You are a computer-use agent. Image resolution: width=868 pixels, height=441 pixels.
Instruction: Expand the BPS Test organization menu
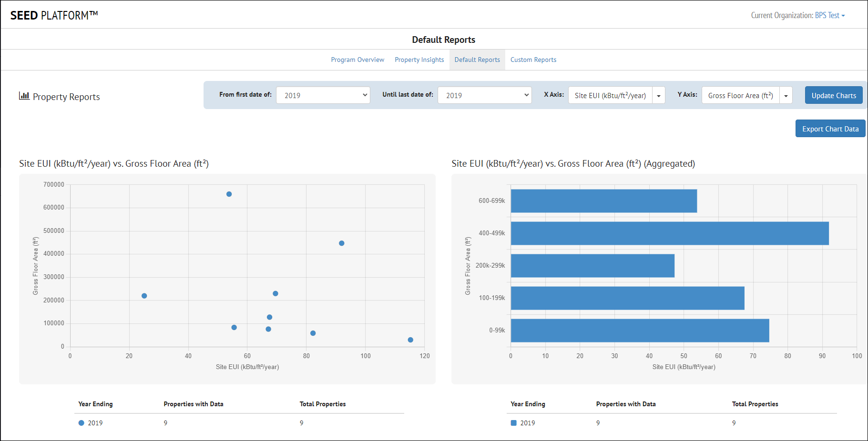pos(828,15)
